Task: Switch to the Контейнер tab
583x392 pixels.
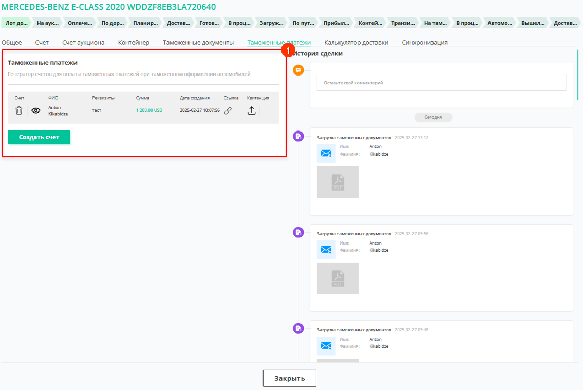Action: coord(134,43)
